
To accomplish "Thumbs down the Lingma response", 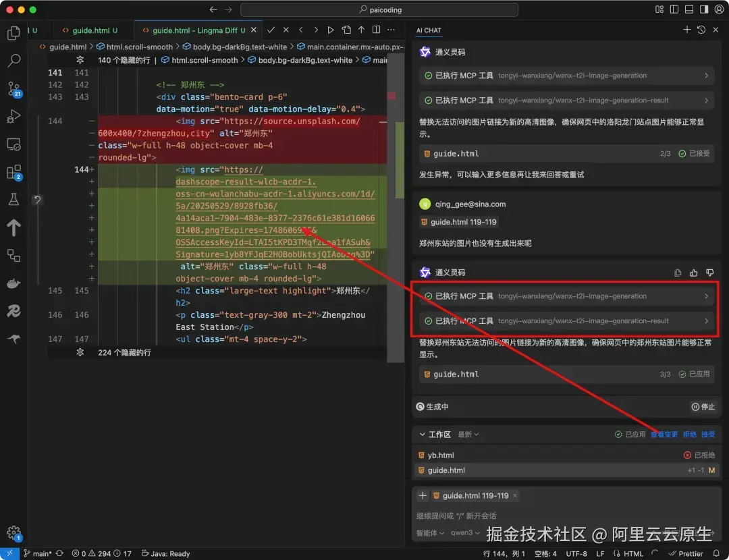I will point(709,273).
